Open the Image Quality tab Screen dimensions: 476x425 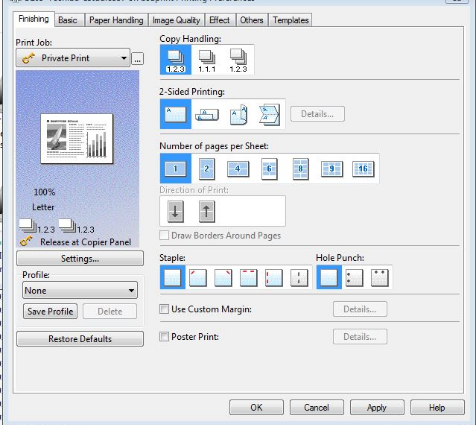(176, 20)
